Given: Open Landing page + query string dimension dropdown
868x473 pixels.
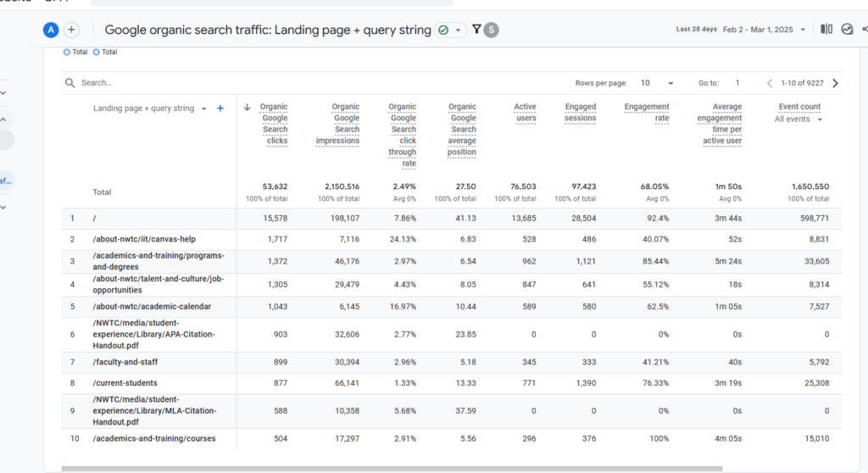Looking at the screenshot, I should coord(203,109).
